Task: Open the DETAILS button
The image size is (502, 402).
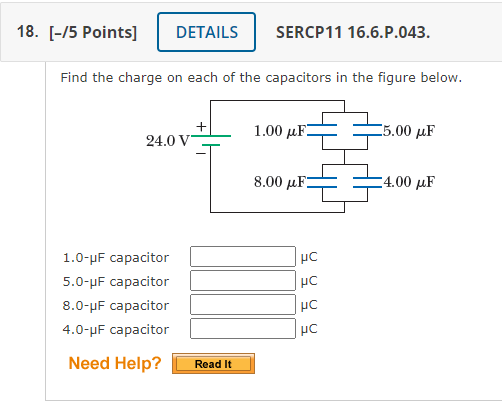Action: coord(206,32)
